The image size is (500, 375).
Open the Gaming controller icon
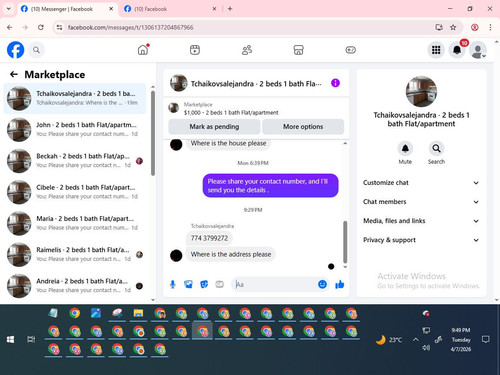[350, 50]
